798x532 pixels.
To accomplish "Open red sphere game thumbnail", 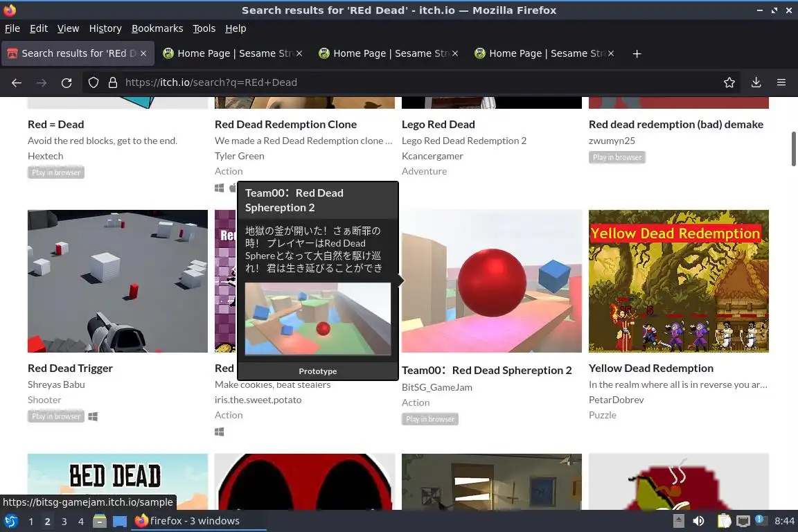I will (x=492, y=281).
